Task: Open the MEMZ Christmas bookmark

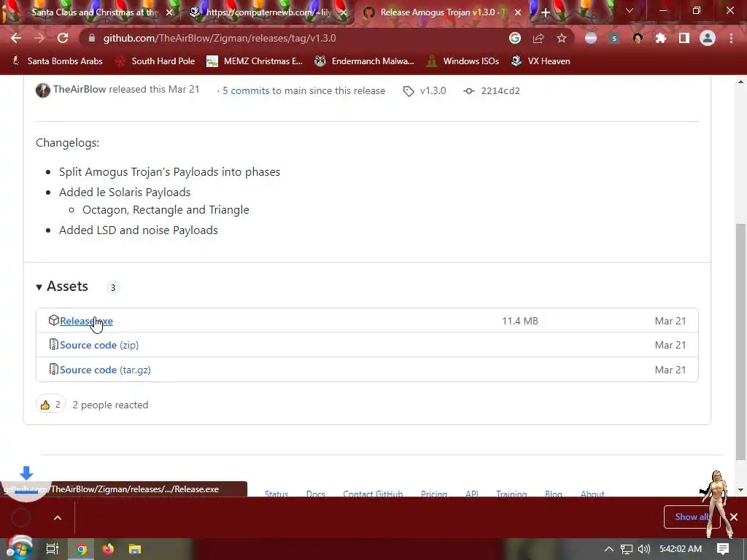Action: click(255, 61)
